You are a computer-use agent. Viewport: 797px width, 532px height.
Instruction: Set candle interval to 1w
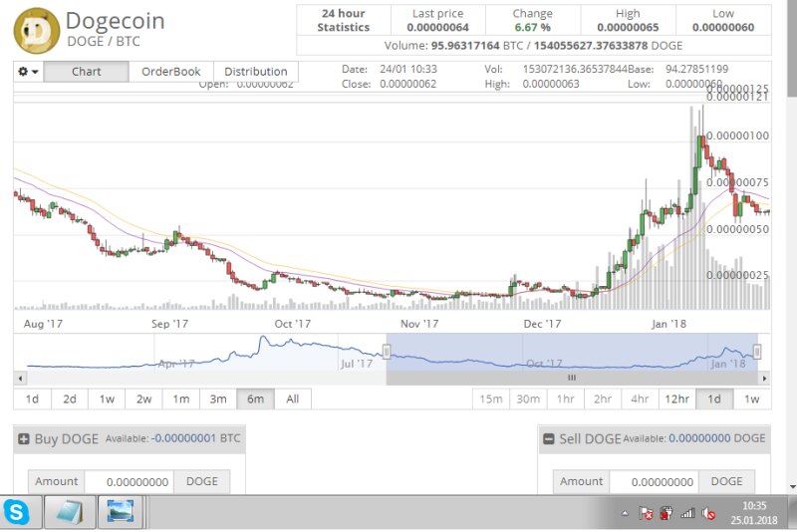point(751,399)
